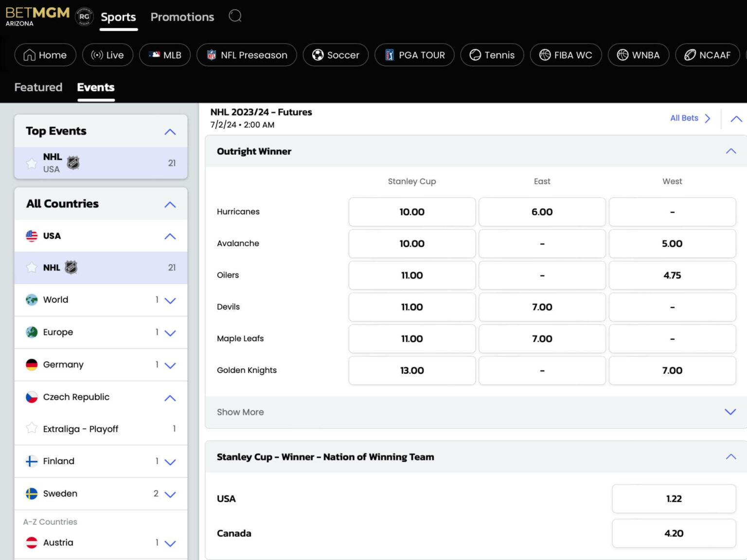Favorite the Extraliga - Playoff league
This screenshot has width=747, height=560.
click(32, 428)
